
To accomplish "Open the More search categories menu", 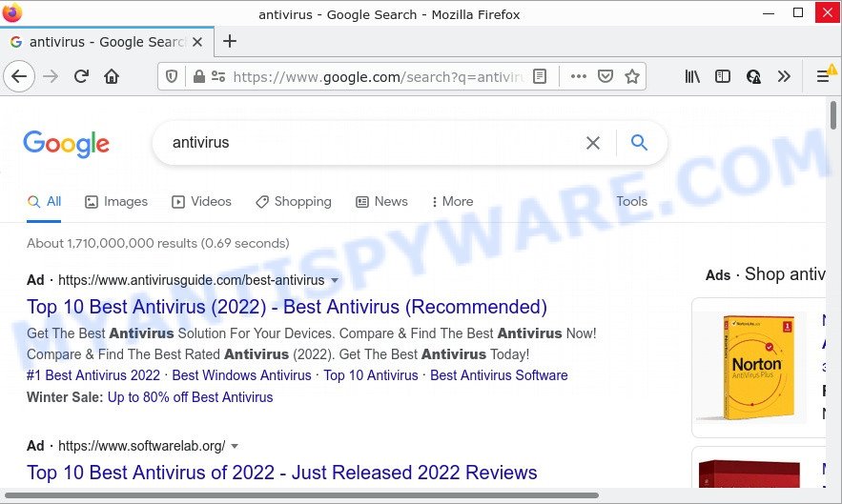I will click(452, 202).
